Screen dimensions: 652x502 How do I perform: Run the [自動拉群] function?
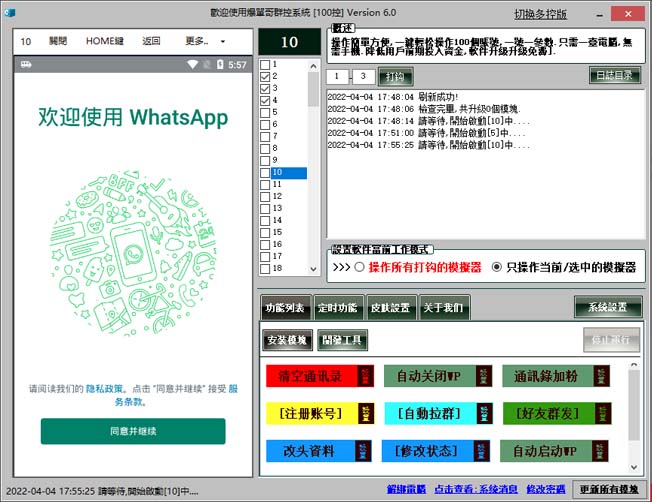[x=430, y=413]
